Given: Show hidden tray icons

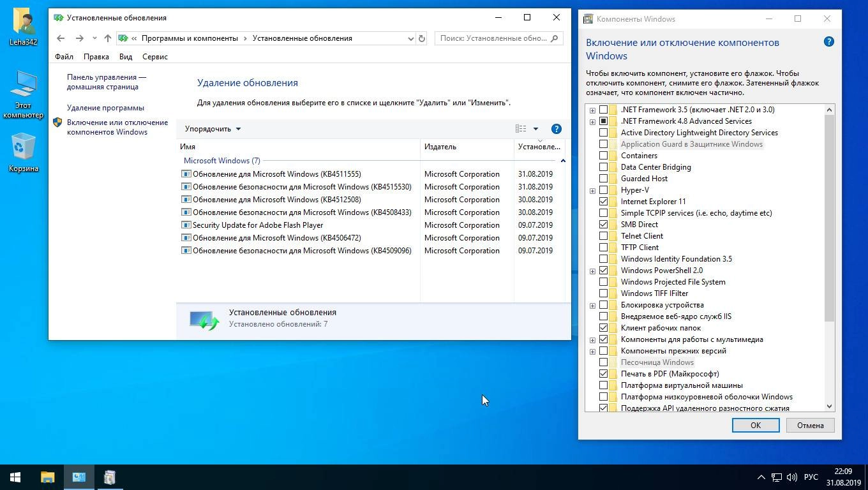Looking at the screenshot, I should click(761, 477).
